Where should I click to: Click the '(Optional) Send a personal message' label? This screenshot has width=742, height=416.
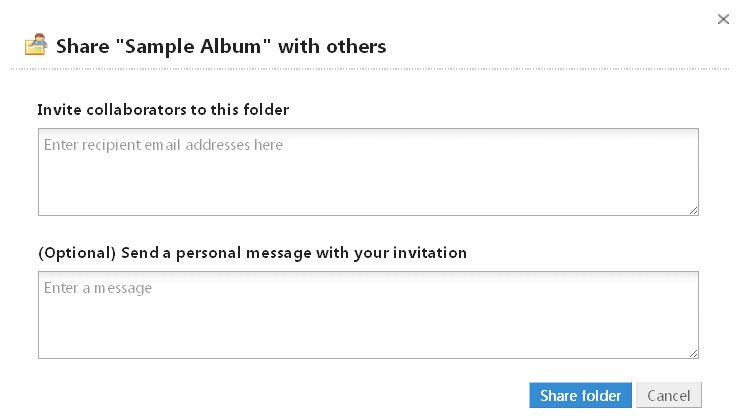252,253
